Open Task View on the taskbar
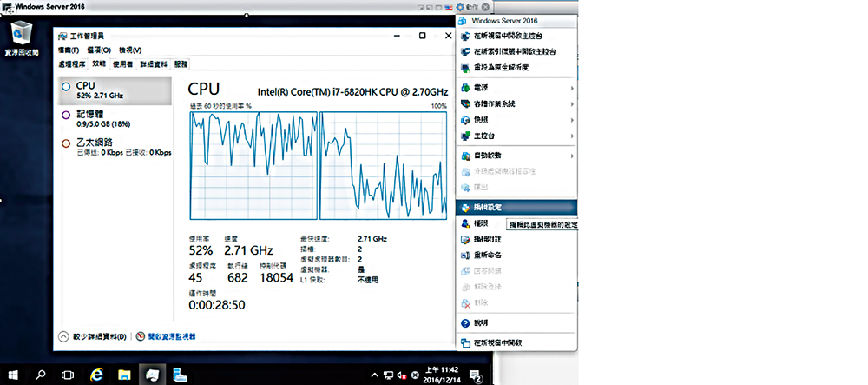 click(x=68, y=375)
